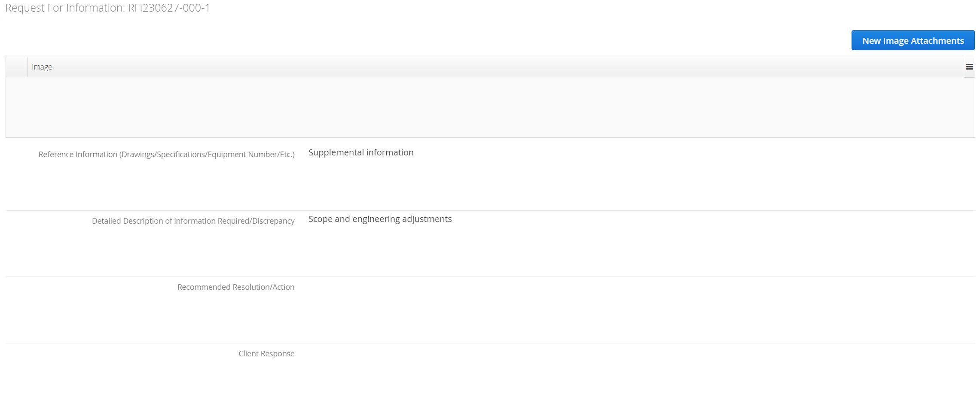Click the New Image Attachments button
The height and width of the screenshot is (401, 980).
(x=913, y=40)
